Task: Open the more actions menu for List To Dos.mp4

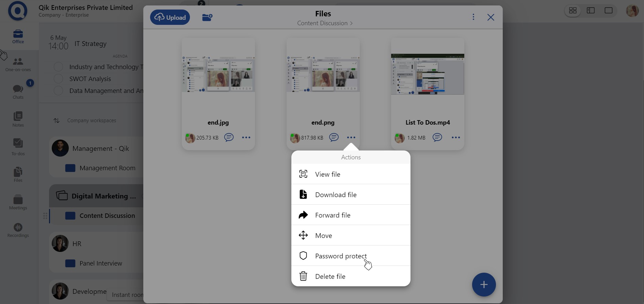Action: (x=456, y=138)
